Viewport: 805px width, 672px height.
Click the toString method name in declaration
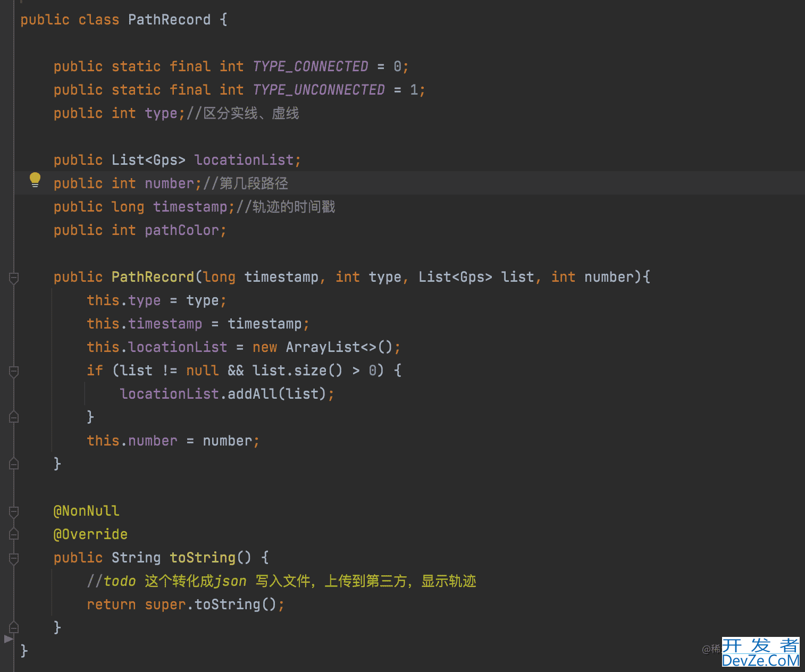[203, 558]
